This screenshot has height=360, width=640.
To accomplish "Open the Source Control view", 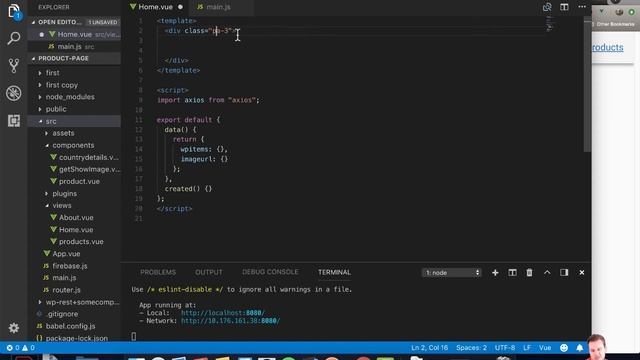I will click(x=13, y=65).
